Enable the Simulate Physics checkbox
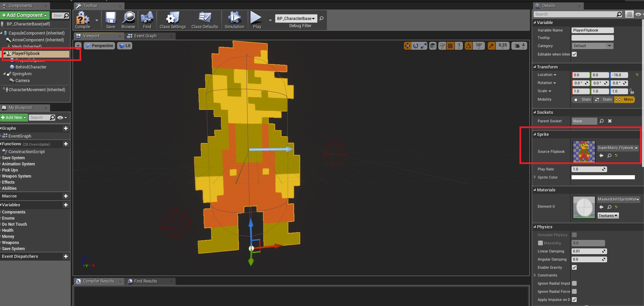The width and height of the screenshot is (644, 306). [x=574, y=235]
